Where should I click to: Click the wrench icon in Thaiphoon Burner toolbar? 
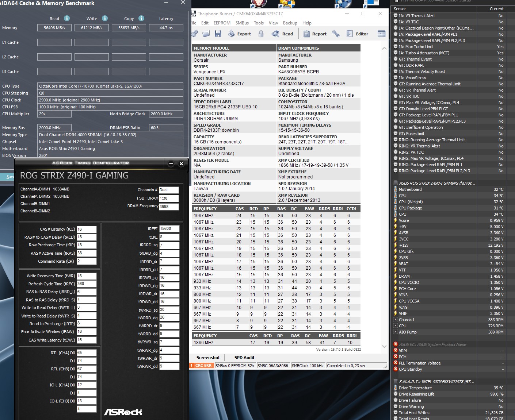tap(336, 34)
